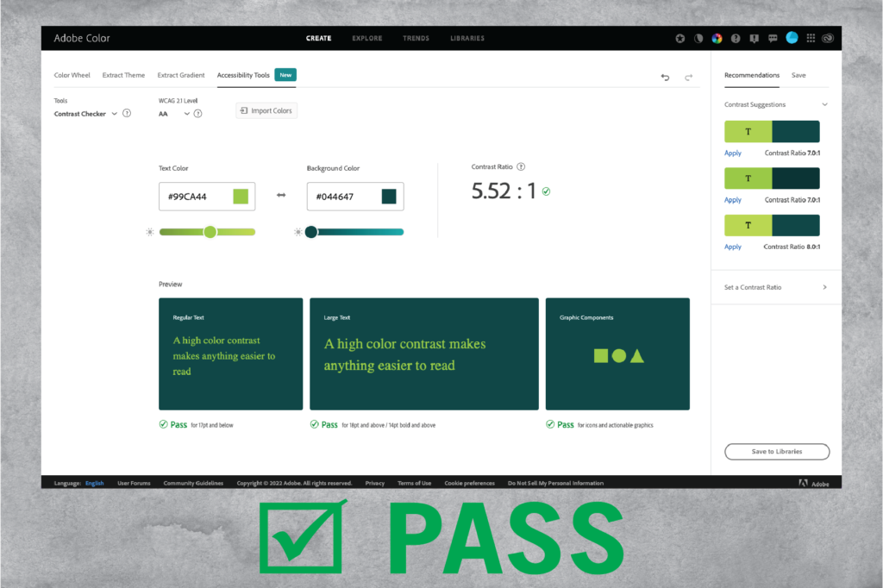This screenshot has width=883, height=588.
Task: Open the Explore tab
Action: (x=367, y=38)
